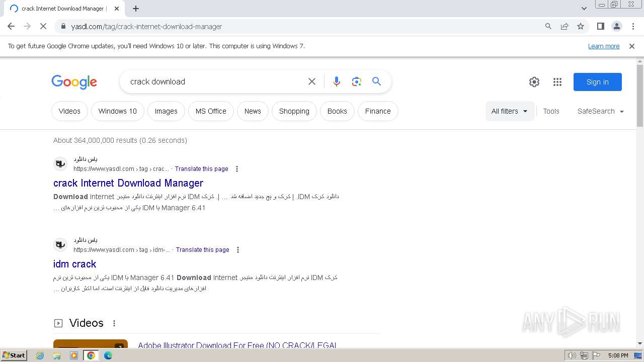Switch to Shopping results
This screenshot has height=362, width=644.
click(x=294, y=111)
